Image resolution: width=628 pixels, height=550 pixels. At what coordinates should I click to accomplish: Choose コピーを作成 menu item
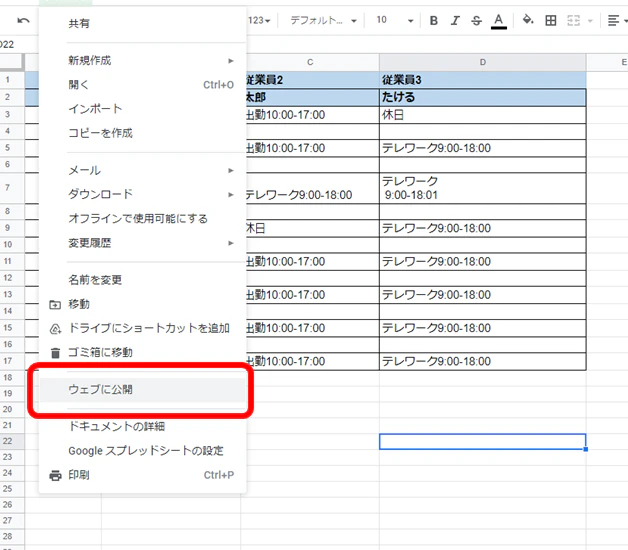[x=143, y=133]
